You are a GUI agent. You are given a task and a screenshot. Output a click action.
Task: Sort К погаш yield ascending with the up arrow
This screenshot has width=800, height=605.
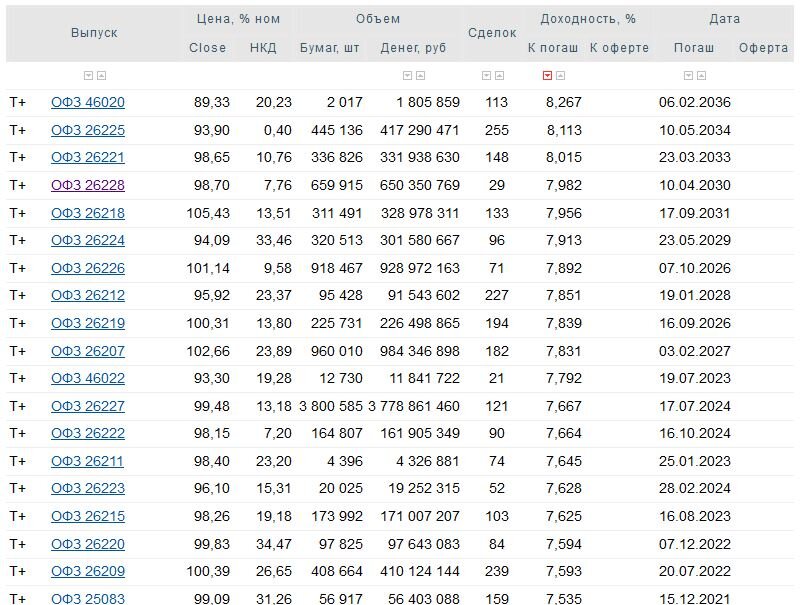click(561, 75)
